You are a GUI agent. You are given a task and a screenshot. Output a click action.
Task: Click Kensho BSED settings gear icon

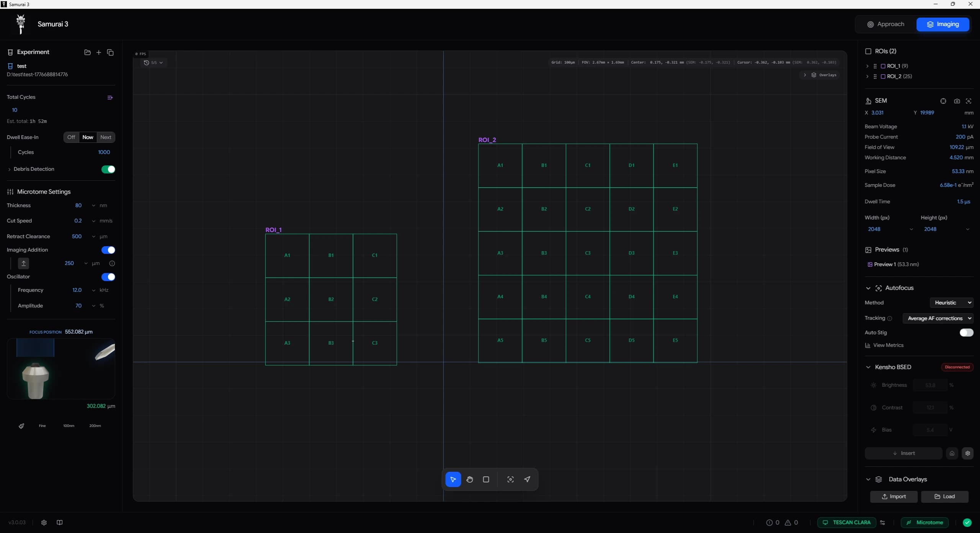967,453
